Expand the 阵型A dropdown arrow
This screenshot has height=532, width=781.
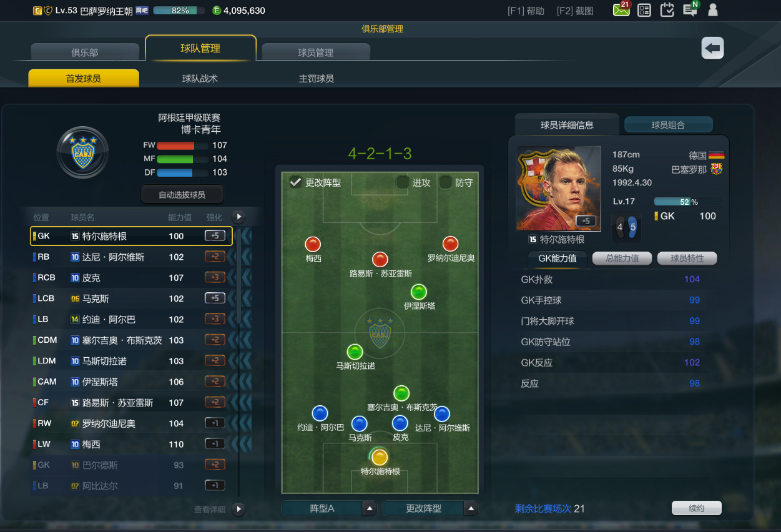(370, 508)
